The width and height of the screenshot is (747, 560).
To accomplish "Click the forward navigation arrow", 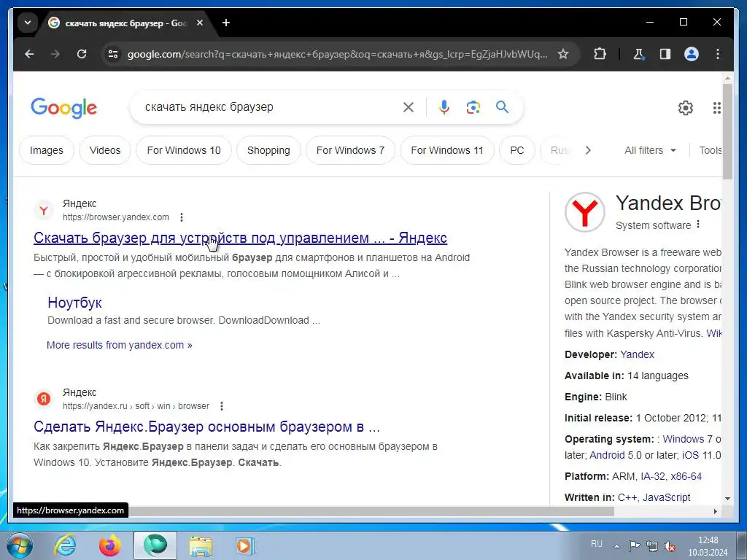I will [x=55, y=54].
